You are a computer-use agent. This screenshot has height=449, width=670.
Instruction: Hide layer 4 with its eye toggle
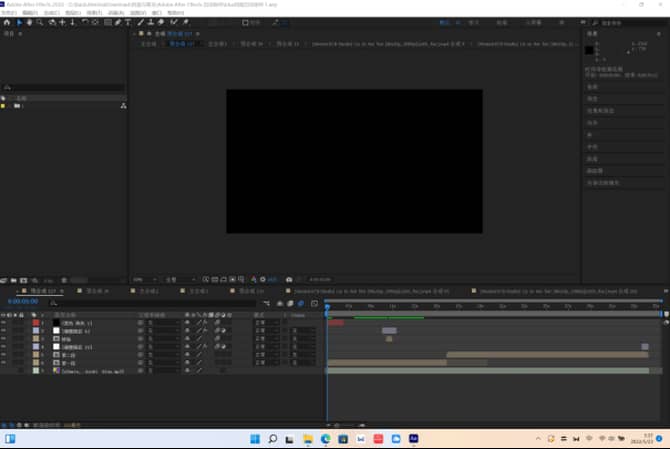point(3,347)
